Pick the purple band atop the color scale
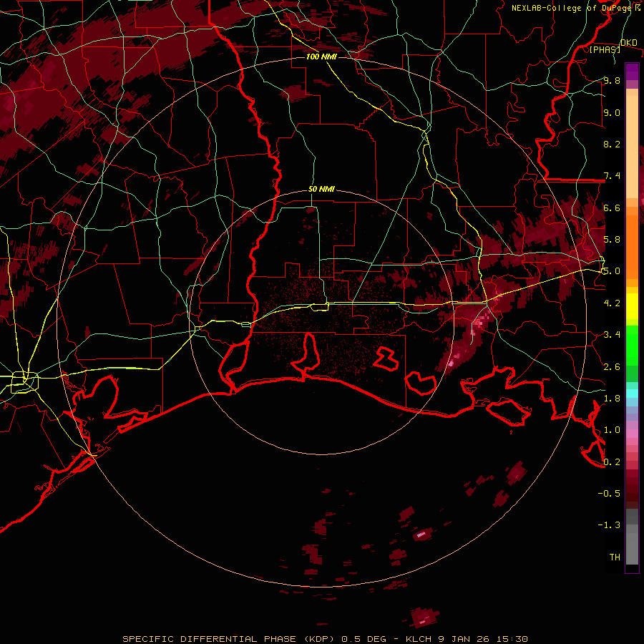The width and height of the screenshot is (644, 644). tap(632, 72)
